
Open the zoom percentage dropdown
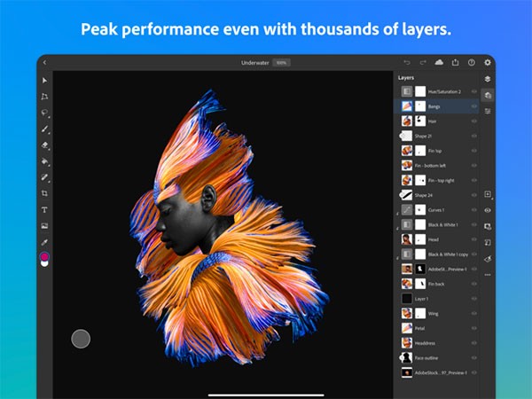click(281, 63)
